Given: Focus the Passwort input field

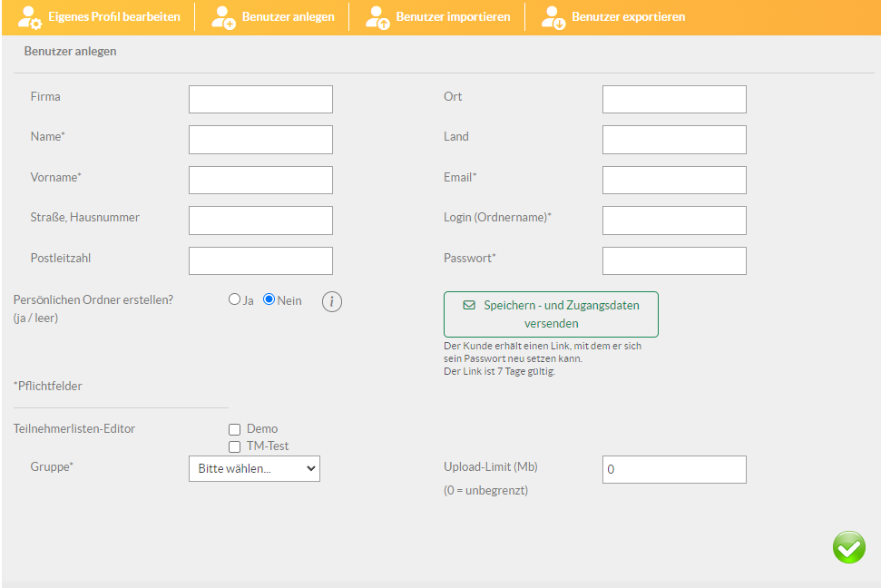Looking at the screenshot, I should pyautogui.click(x=674, y=260).
